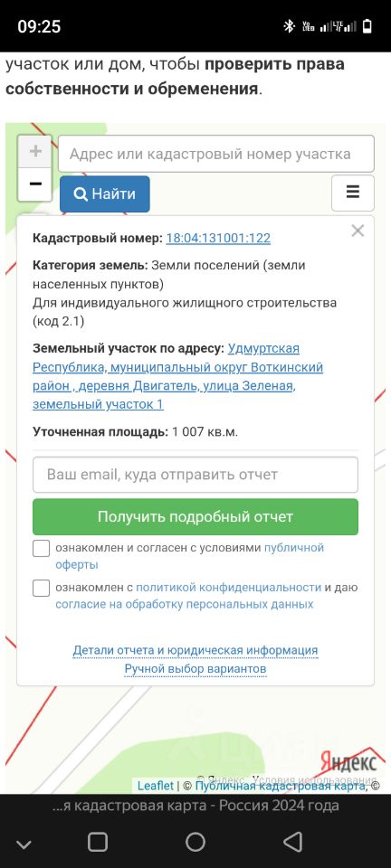The image size is (391, 868).
Task: Collapse the bottom bar with down chevron
Action: [24, 844]
